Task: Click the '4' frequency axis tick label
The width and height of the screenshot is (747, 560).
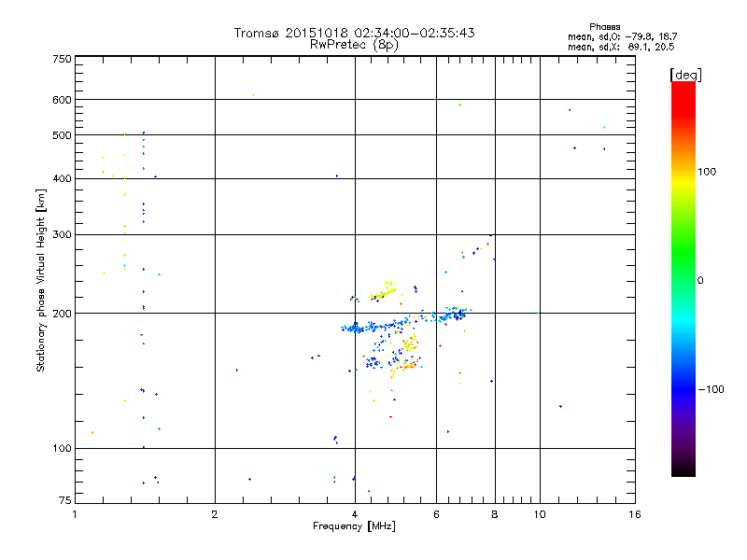Action: [x=355, y=514]
